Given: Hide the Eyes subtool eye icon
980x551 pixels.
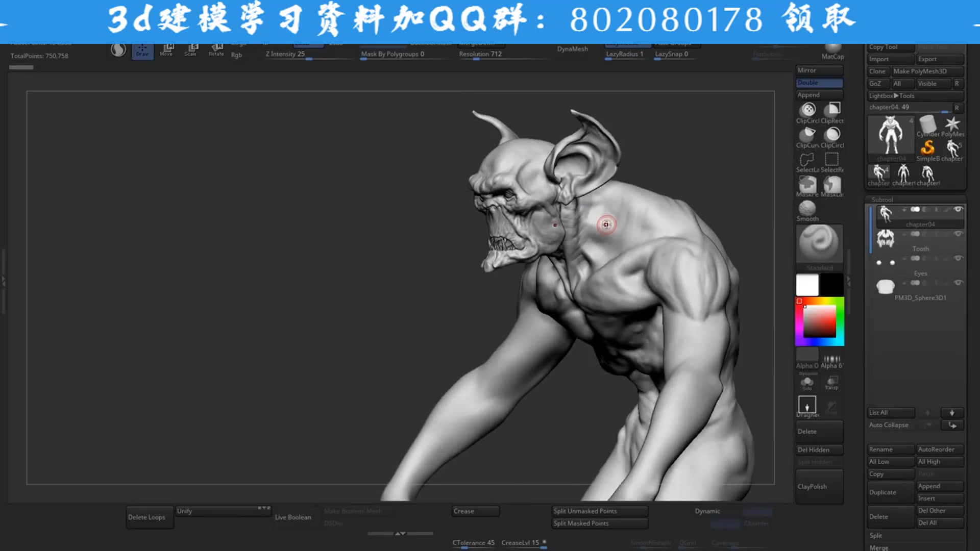Looking at the screenshot, I should click(x=959, y=258).
